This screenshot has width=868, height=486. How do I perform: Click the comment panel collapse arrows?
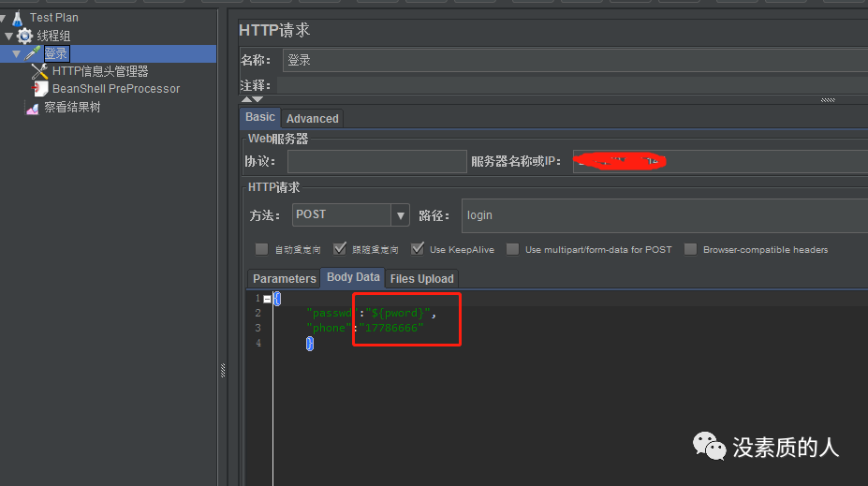pyautogui.click(x=252, y=99)
